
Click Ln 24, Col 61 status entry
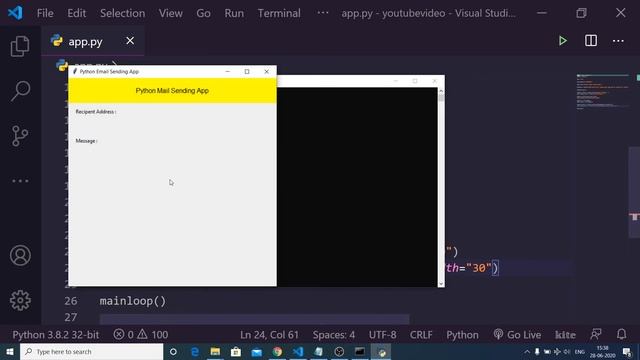click(x=269, y=335)
